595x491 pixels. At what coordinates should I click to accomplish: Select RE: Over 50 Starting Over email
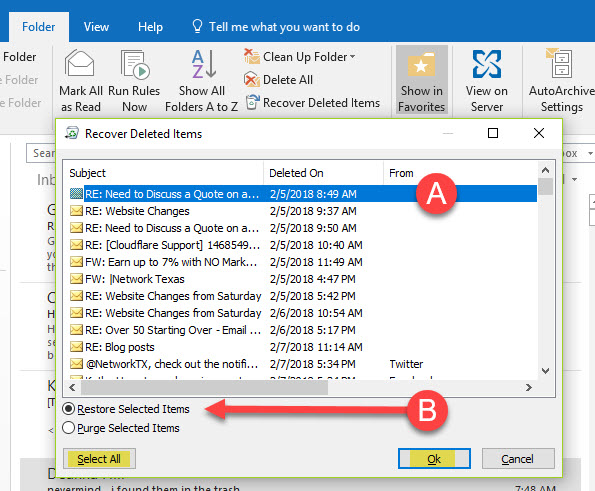[303, 330]
